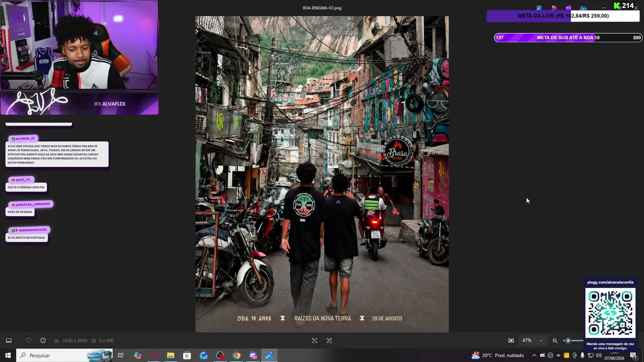The width and height of the screenshot is (644, 362).
Task: Click the Pesquisar taskbar search box
Action: pos(64,355)
